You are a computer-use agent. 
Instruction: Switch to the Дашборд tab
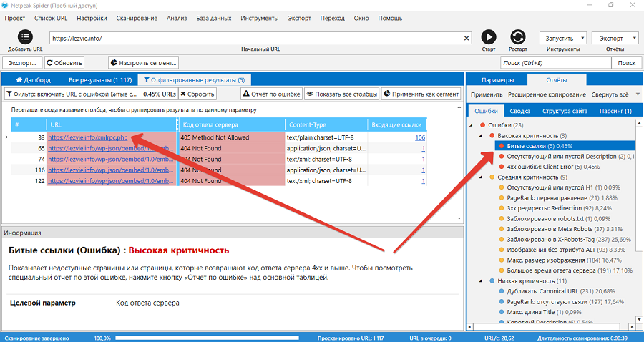(33, 79)
